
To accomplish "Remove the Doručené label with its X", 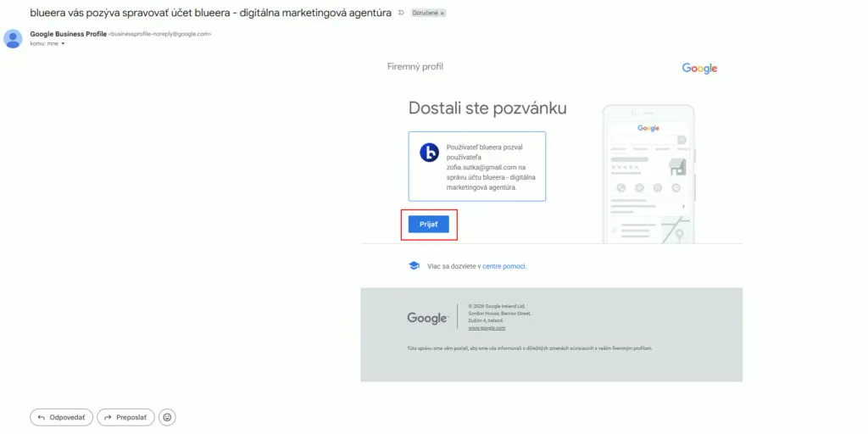I will [x=442, y=14].
